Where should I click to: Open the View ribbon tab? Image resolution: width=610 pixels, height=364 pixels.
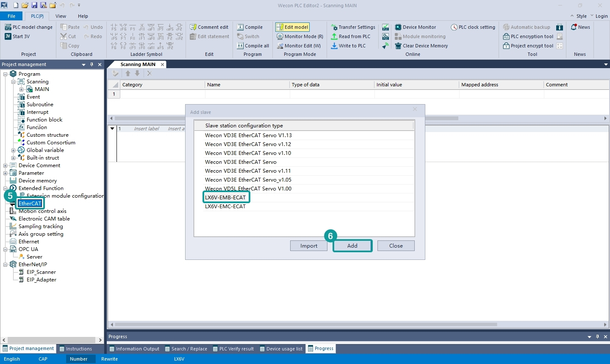61,16
